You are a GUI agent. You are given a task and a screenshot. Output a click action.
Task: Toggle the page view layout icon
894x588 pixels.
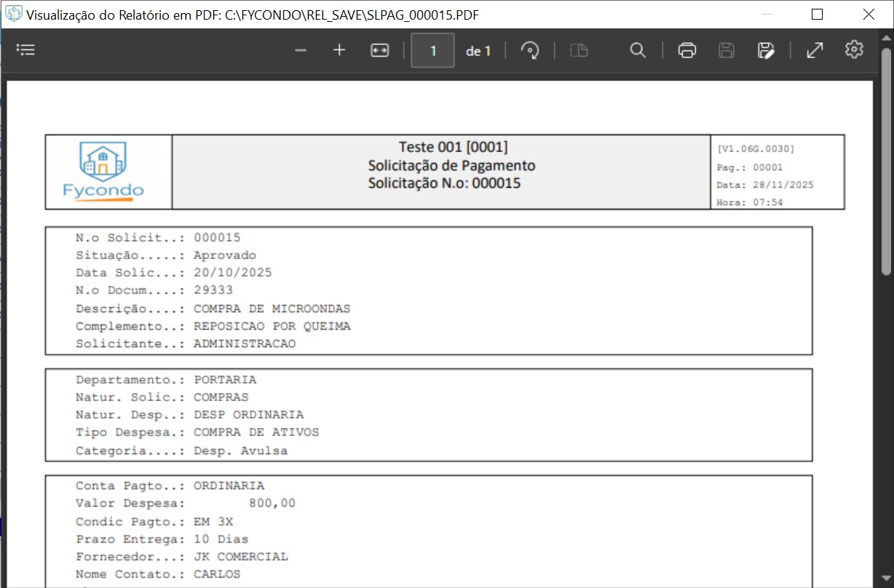pos(579,50)
